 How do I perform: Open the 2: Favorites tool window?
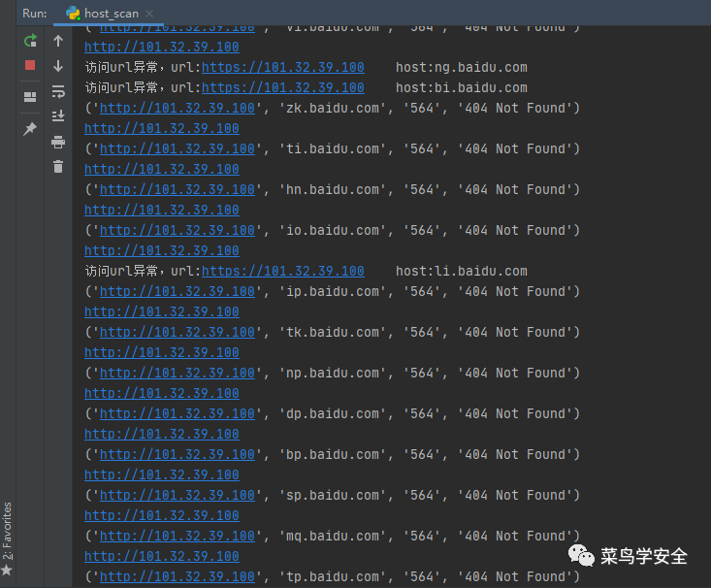pos(7,532)
